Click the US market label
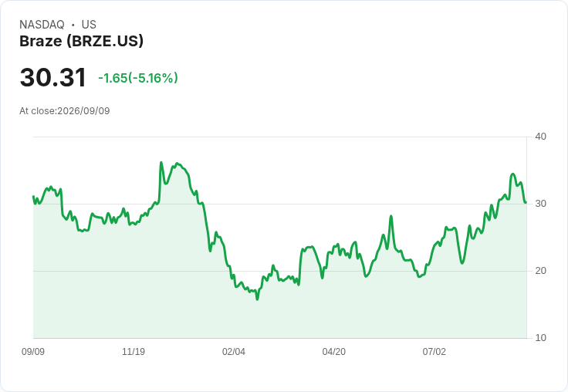Screen dimensions: 568x392 pyautogui.click(x=89, y=25)
